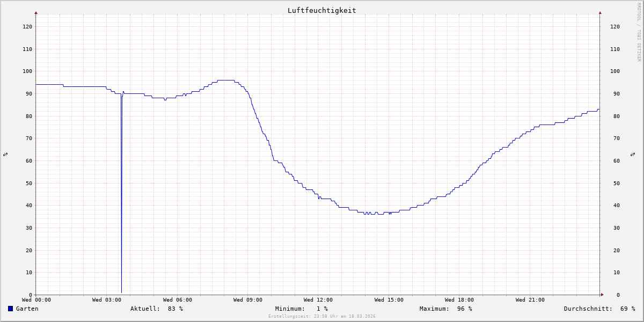The image size is (644, 322).
Task: Click the Wed 12:00 time axis label
Action: 318,300
